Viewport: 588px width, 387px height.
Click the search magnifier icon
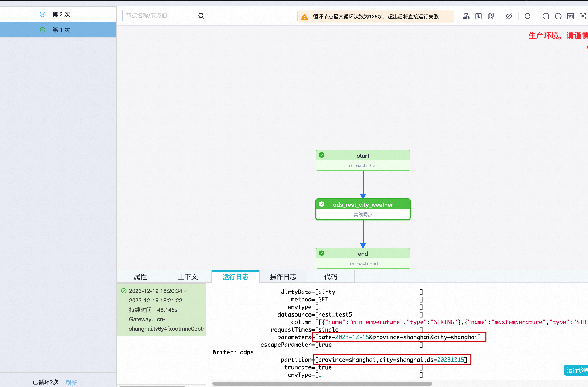click(201, 16)
